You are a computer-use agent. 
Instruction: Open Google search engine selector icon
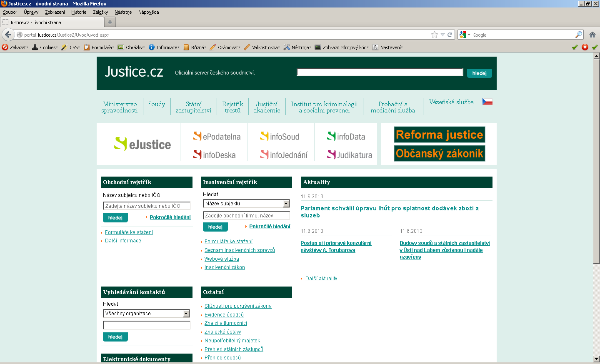[464, 35]
